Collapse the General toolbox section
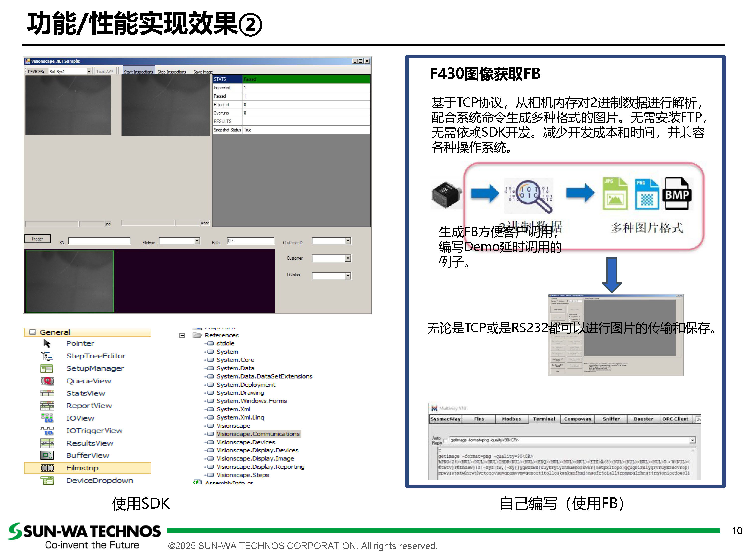Image resolution: width=747 pixels, height=560 pixels. (32, 332)
